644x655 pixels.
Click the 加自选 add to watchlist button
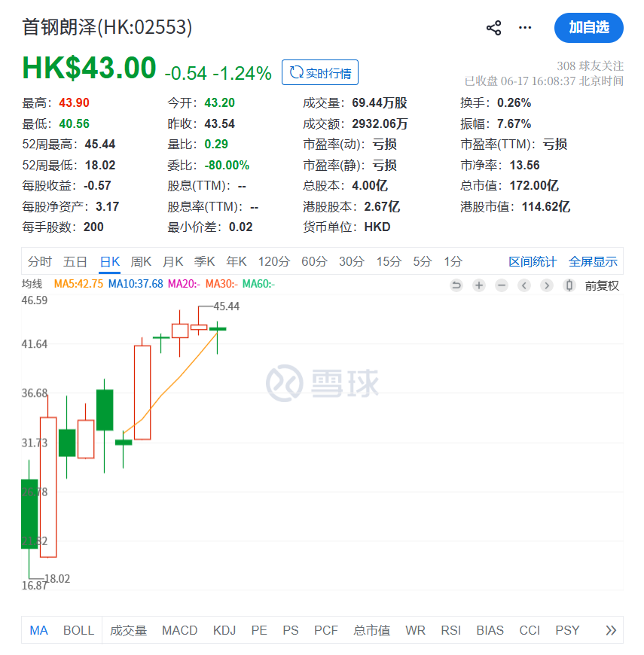pyautogui.click(x=589, y=28)
